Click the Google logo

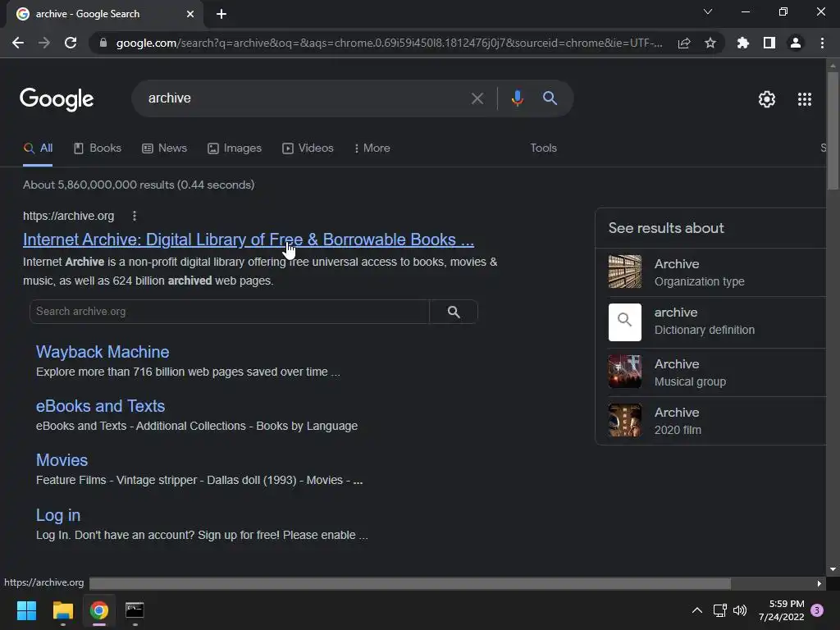(x=57, y=99)
